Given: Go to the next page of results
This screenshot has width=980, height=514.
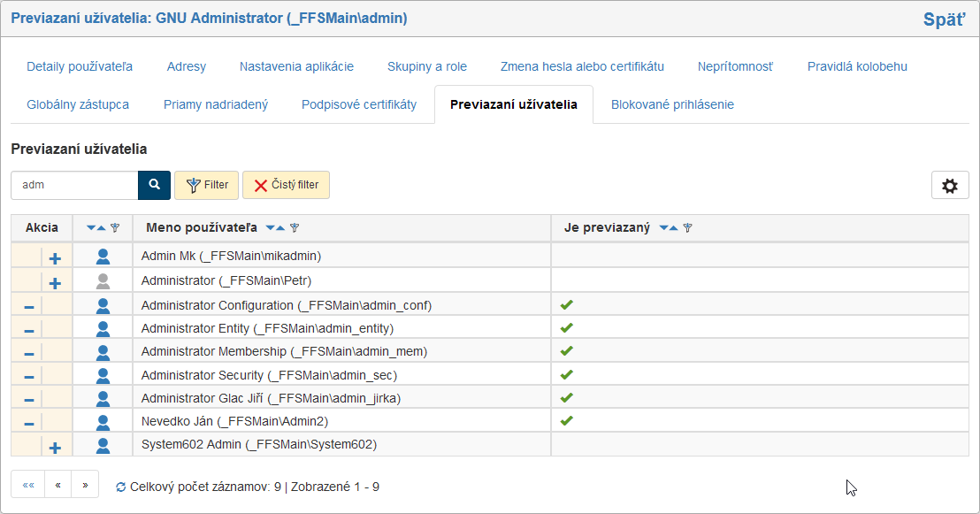Looking at the screenshot, I should (x=85, y=485).
